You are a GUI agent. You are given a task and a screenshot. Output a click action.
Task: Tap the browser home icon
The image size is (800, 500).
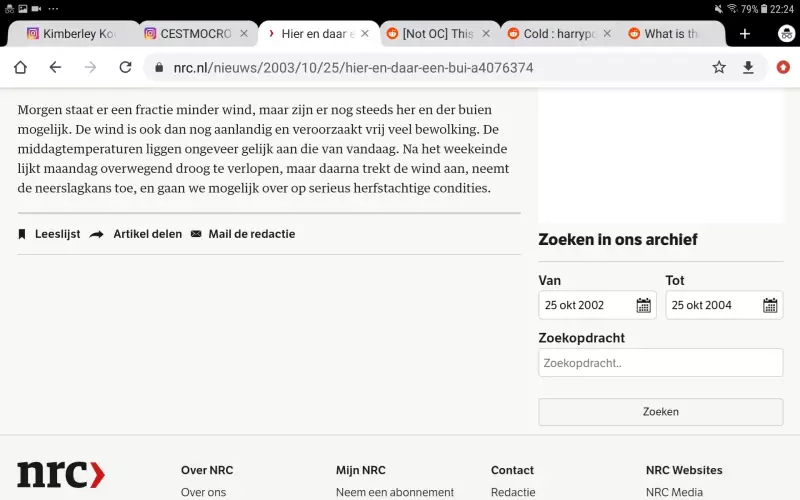tap(20, 67)
